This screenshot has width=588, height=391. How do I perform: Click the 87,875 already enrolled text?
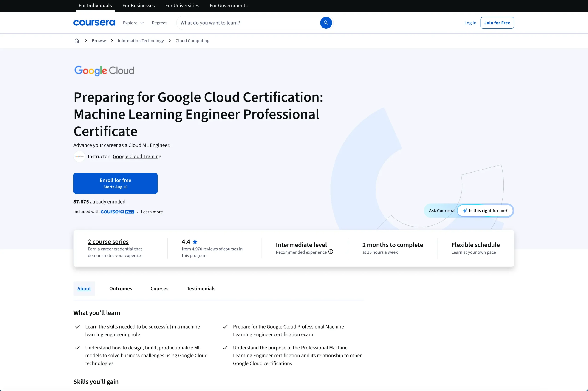click(x=99, y=202)
